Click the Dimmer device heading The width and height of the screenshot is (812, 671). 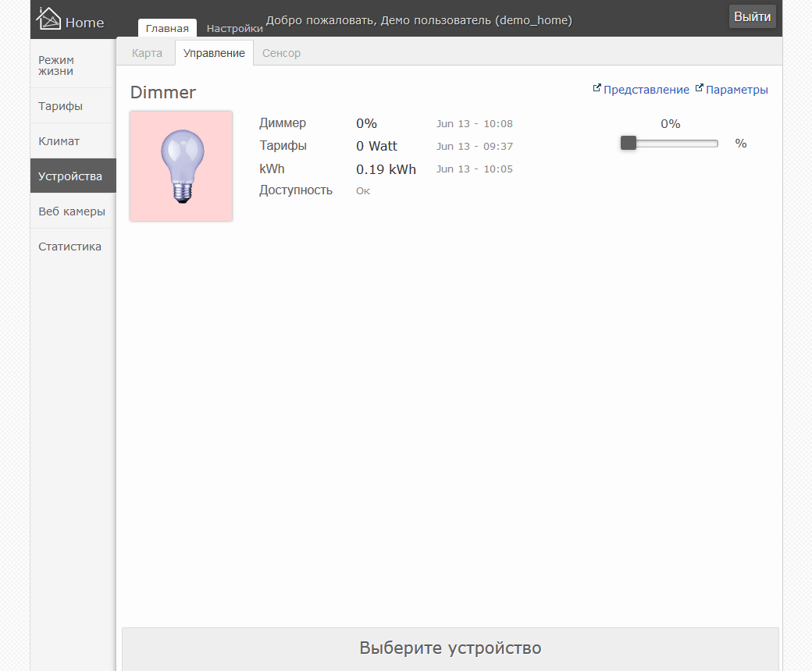(162, 92)
